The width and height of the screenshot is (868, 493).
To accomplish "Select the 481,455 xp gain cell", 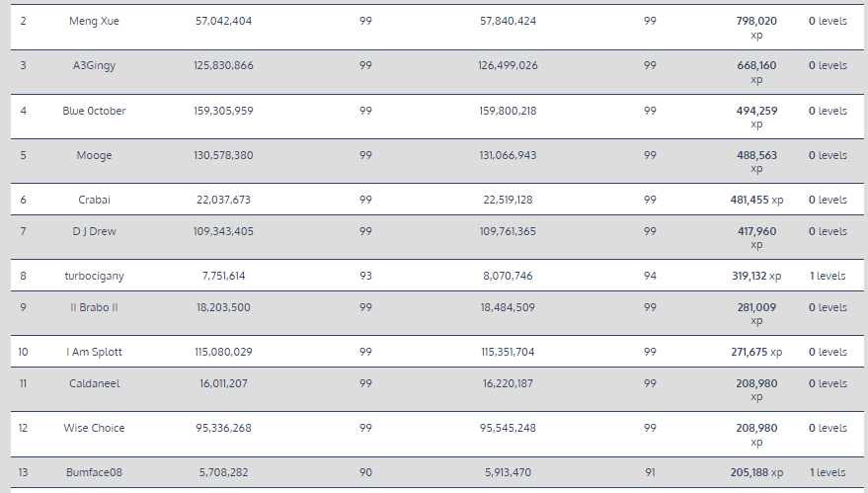I will click(756, 200).
